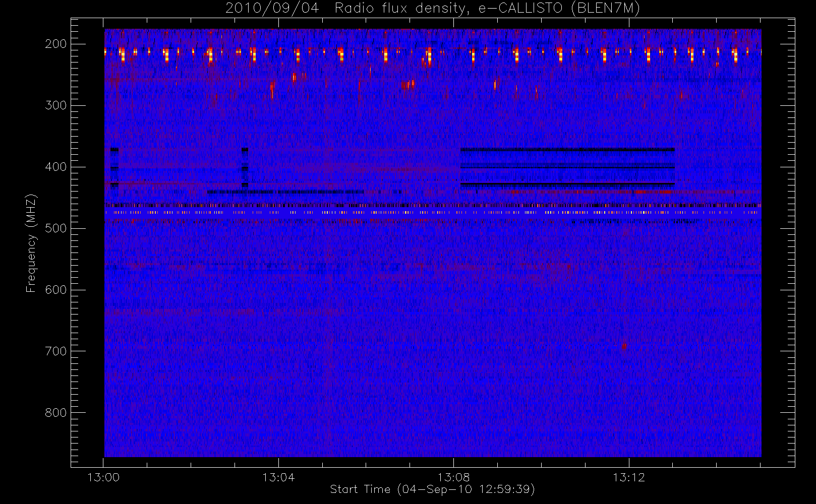Click the 400 frequency tick label

(55, 167)
